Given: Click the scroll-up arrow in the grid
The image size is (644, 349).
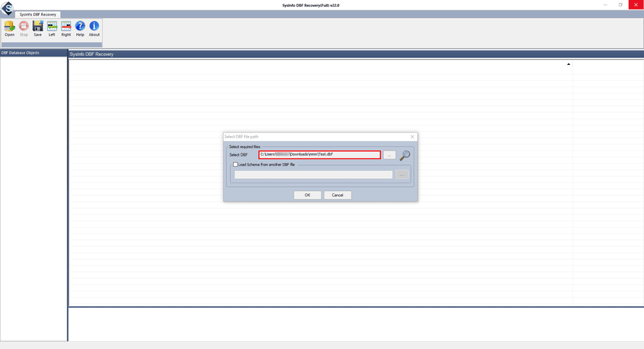Looking at the screenshot, I should [x=569, y=64].
